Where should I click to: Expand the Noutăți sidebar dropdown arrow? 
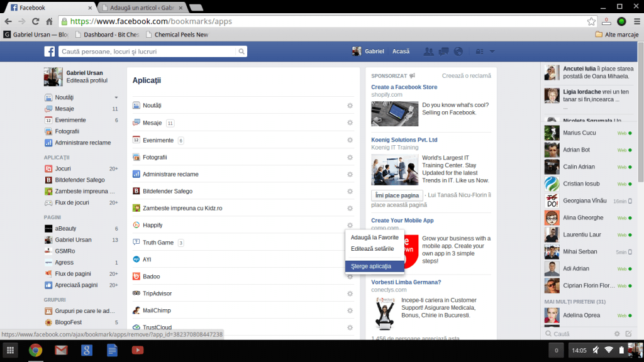point(116,97)
